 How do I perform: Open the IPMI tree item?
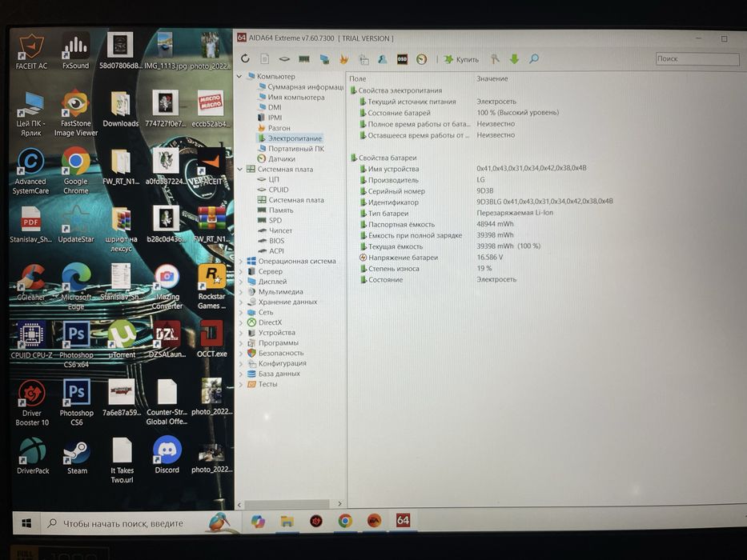pyautogui.click(x=270, y=118)
